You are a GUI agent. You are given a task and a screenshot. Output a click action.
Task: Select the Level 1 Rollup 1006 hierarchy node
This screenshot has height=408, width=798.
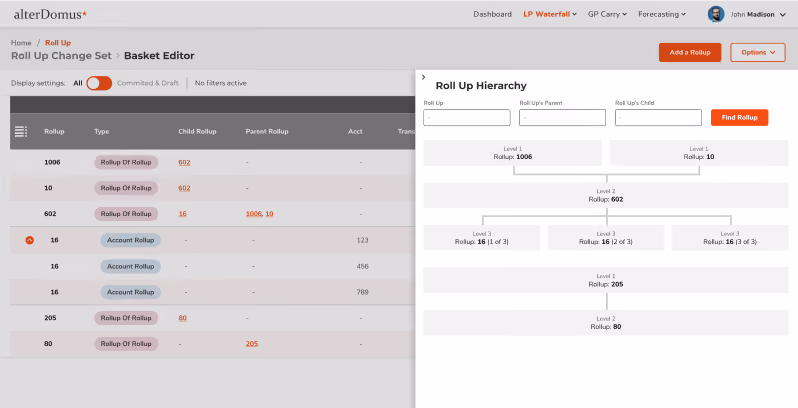point(512,153)
